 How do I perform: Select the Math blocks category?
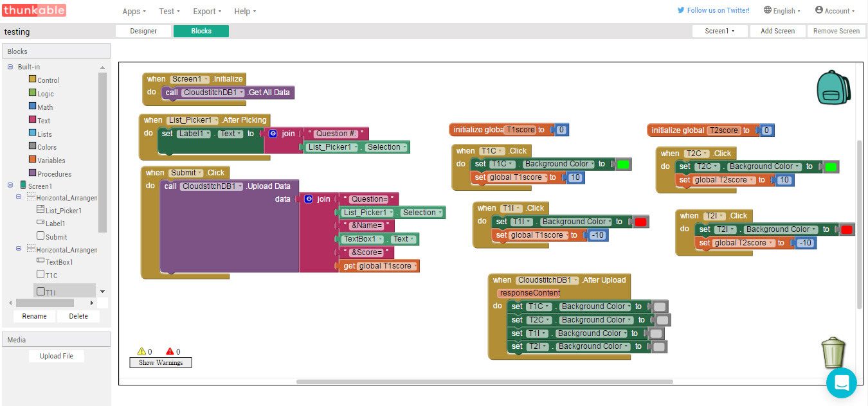point(41,107)
